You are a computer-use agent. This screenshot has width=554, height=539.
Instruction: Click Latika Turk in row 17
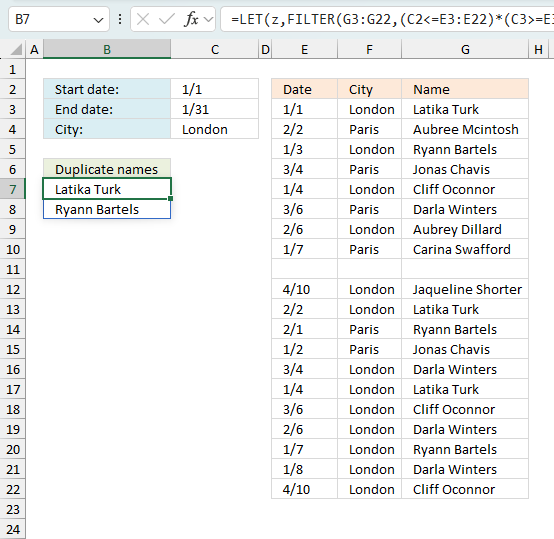click(x=465, y=390)
